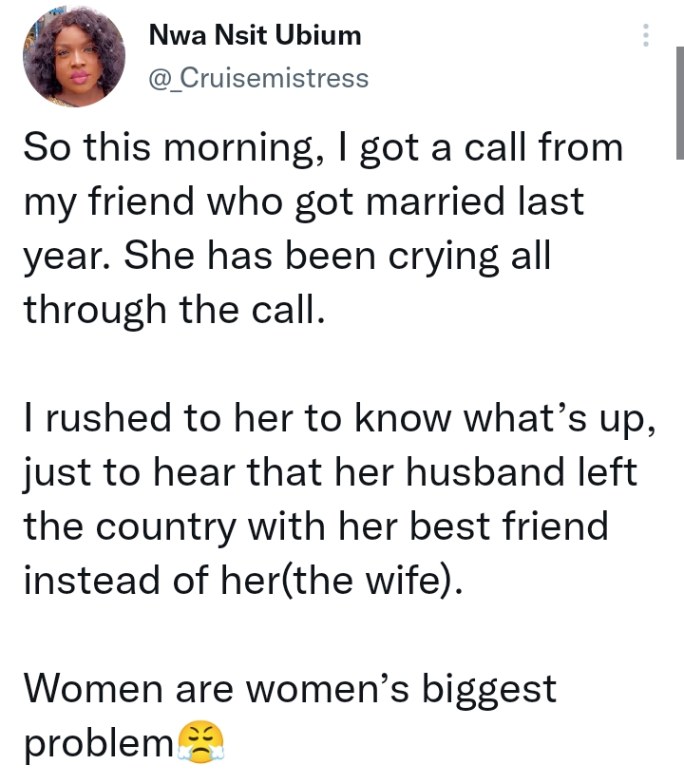Open the three-dot more options menu
The width and height of the screenshot is (684, 784).
click(x=645, y=35)
